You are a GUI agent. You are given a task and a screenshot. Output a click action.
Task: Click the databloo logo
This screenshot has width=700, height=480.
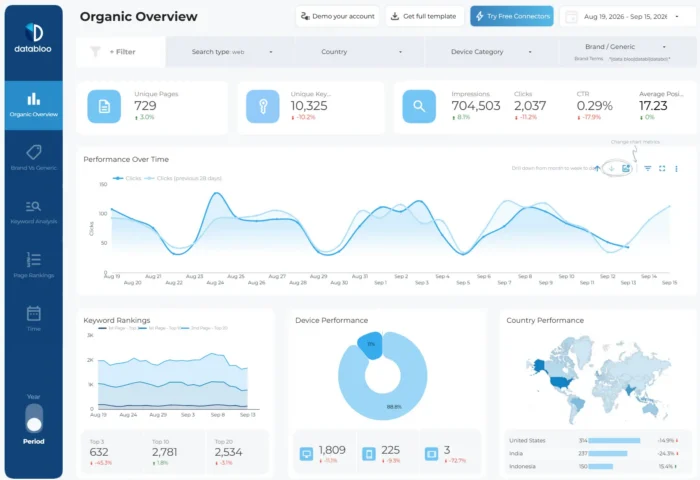[x=33, y=38]
